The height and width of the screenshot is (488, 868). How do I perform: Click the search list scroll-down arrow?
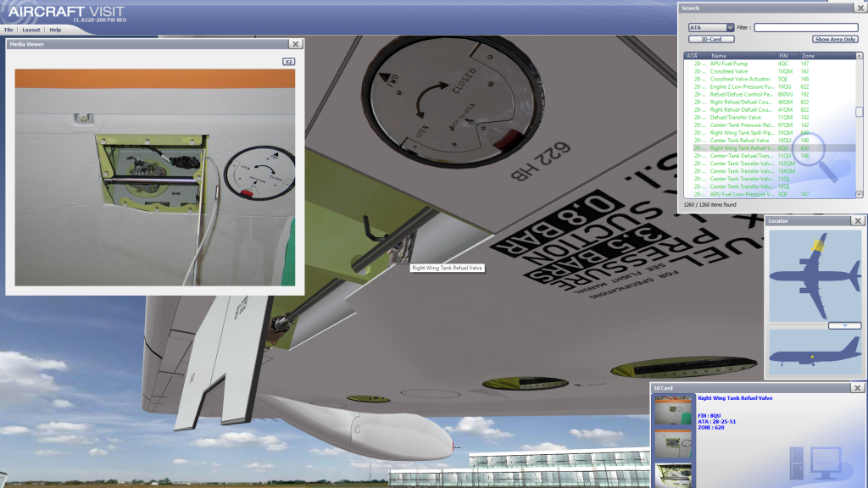860,195
